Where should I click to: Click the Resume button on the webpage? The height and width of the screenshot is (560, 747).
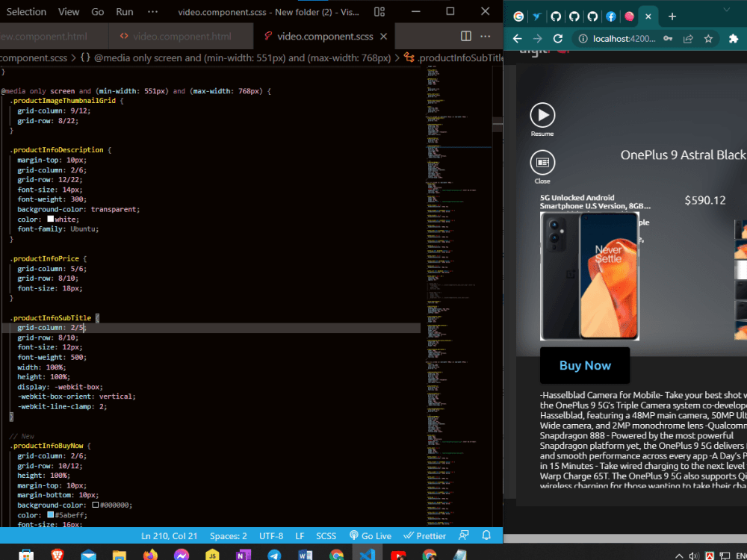pyautogui.click(x=542, y=116)
